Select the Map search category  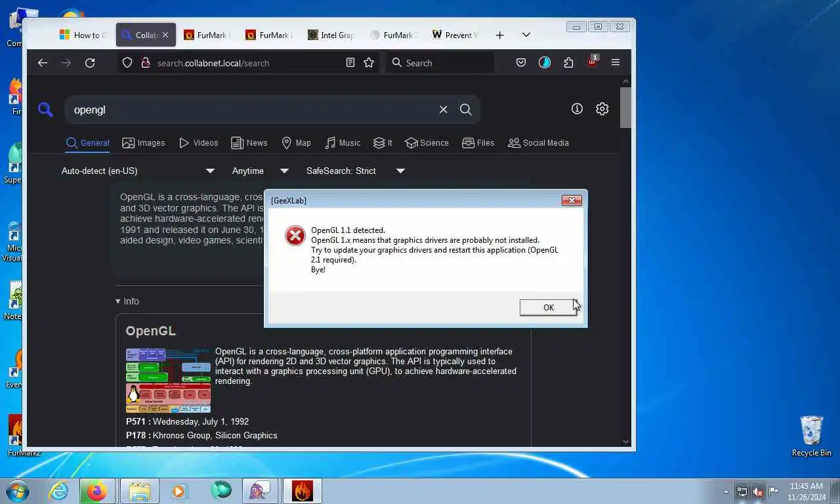tap(296, 143)
